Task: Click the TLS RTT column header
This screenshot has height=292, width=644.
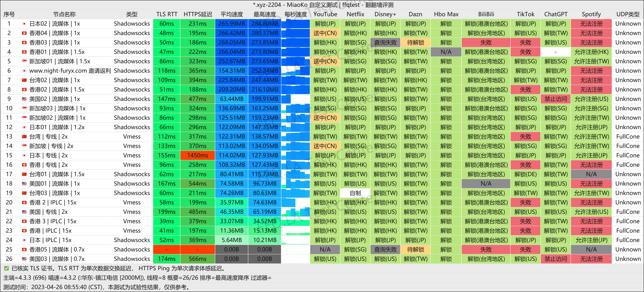Action: [x=167, y=14]
